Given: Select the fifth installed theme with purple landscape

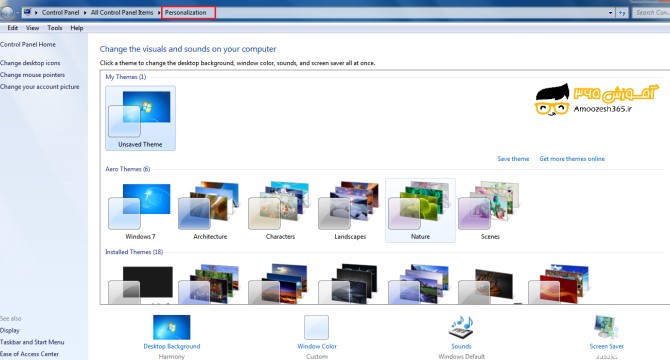Looking at the screenshot, I should [x=420, y=284].
